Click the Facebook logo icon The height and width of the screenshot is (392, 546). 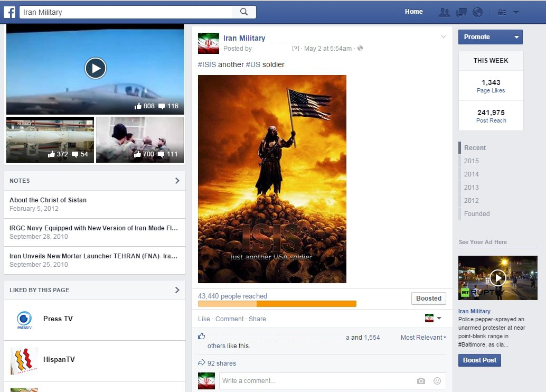[9, 12]
